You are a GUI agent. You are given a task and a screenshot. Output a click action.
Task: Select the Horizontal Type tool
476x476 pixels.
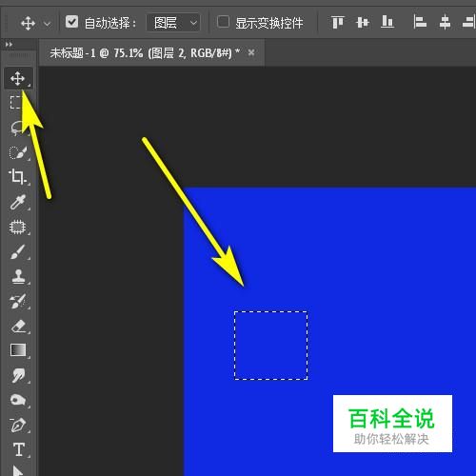pos(19,449)
